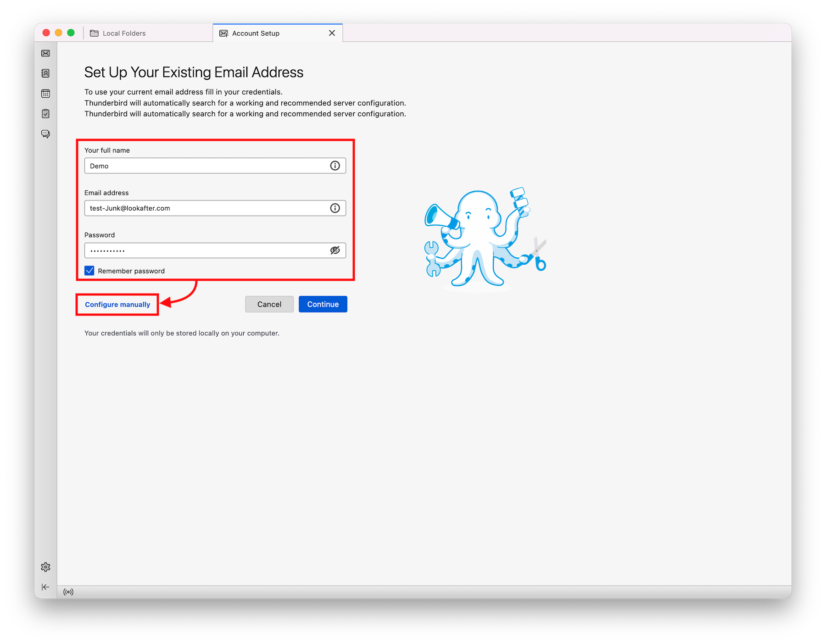This screenshot has width=826, height=644.
Task: Click the info icon in full name field
Action: pos(335,166)
